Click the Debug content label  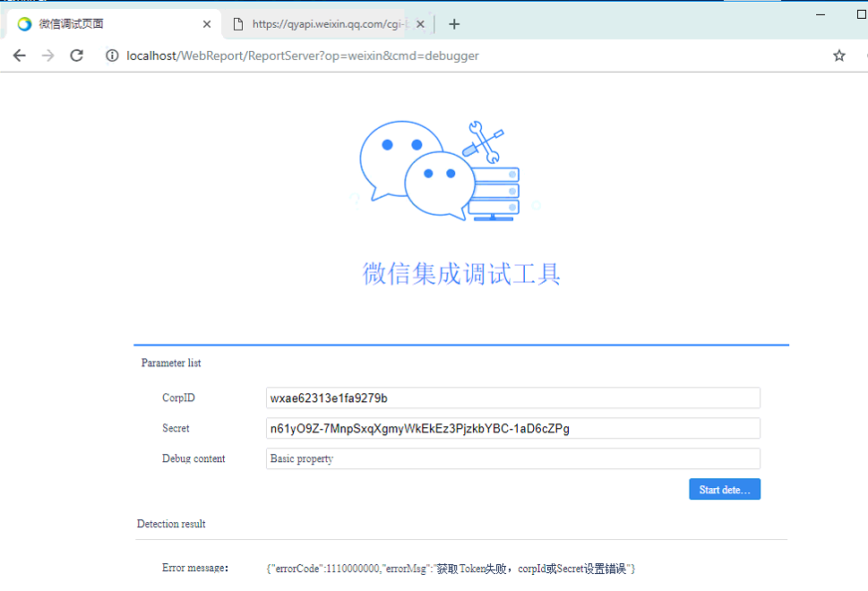(193, 458)
